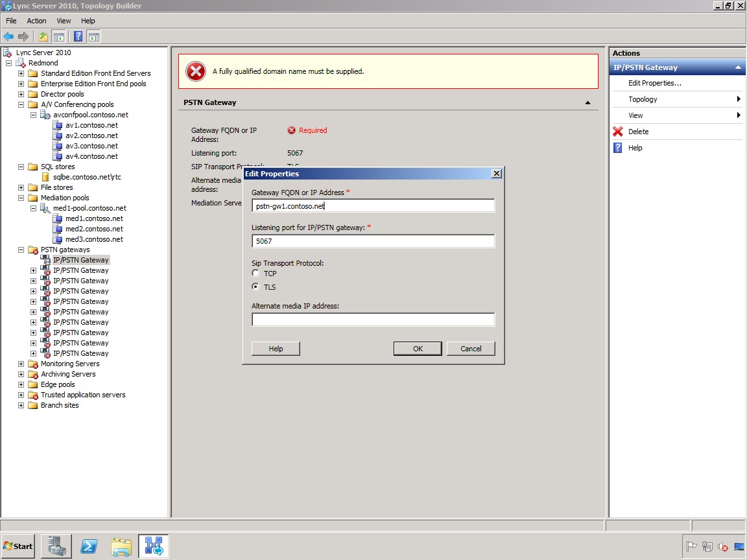The image size is (747, 560).
Task: Select the highlighted IP/PSTN Gateway tree item
Action: pos(81,260)
